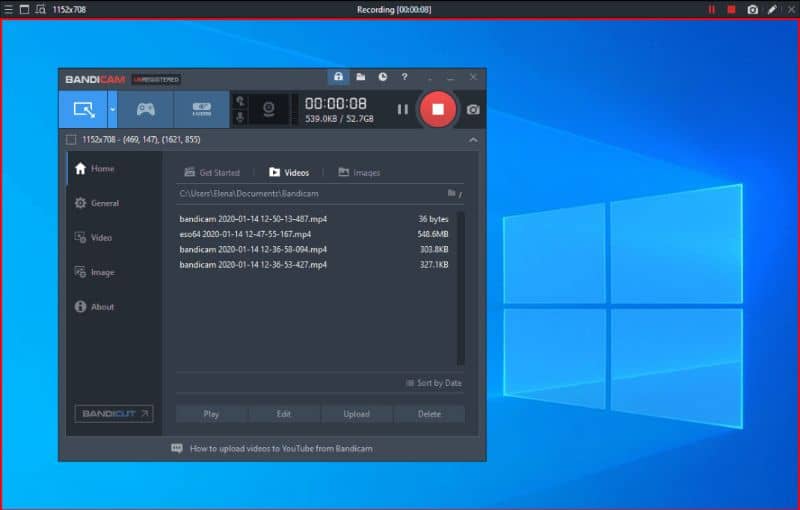800x510 pixels.
Task: Collapse the panel with the chevron arrow
Action: click(473, 140)
